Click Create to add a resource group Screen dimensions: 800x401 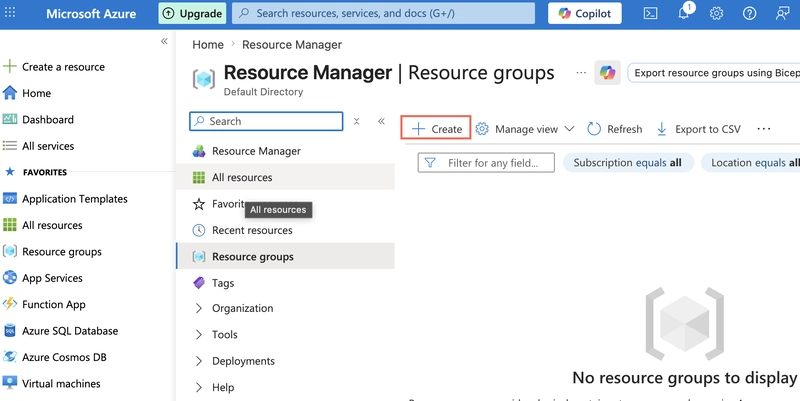(x=436, y=129)
